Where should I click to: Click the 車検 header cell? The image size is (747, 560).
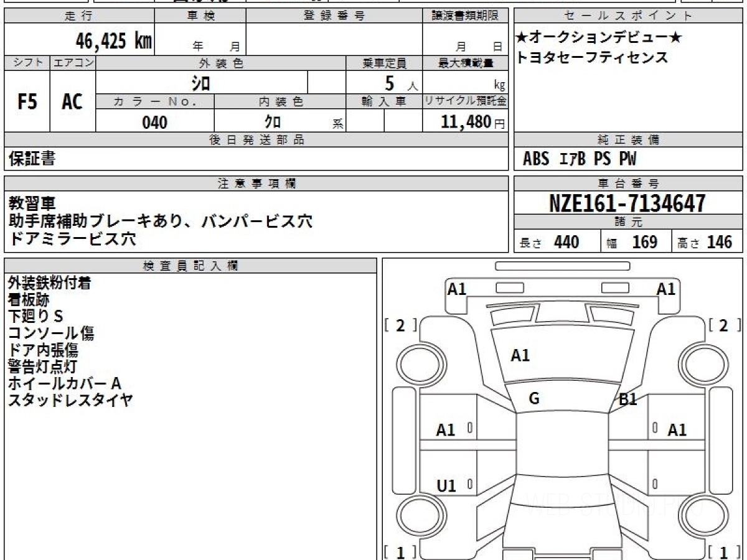(x=200, y=16)
